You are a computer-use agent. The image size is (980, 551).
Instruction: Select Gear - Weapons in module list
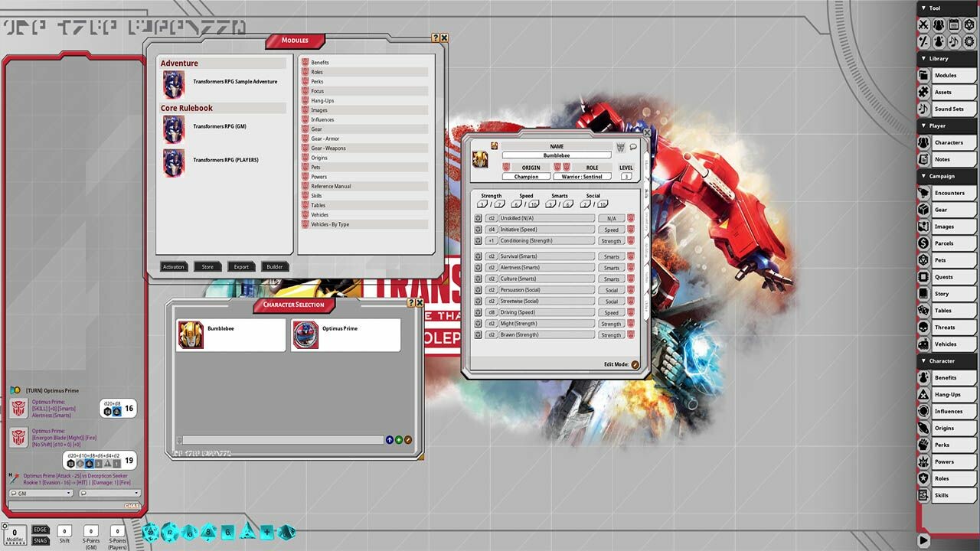point(328,148)
